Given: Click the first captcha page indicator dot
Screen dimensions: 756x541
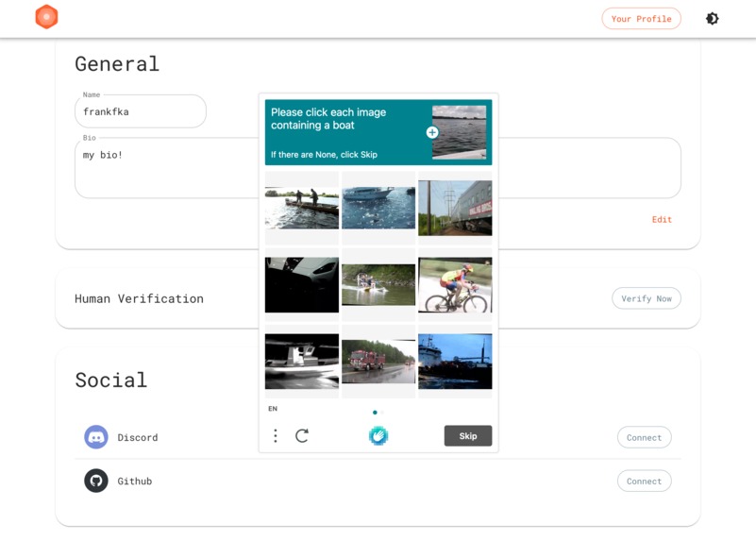Looking at the screenshot, I should (x=375, y=413).
